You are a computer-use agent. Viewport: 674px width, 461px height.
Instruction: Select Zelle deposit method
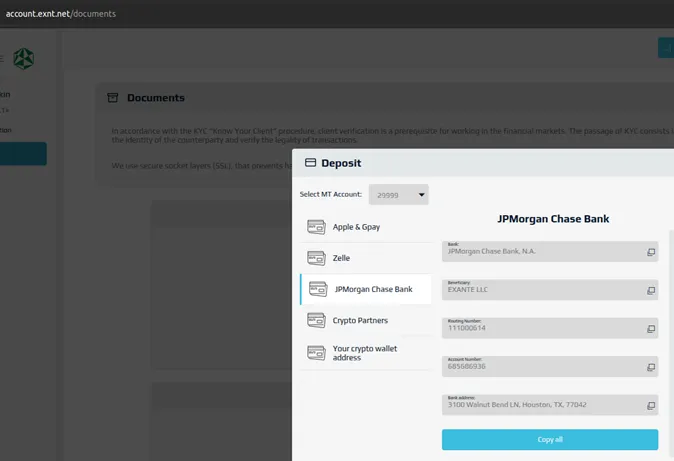[x=365, y=258]
